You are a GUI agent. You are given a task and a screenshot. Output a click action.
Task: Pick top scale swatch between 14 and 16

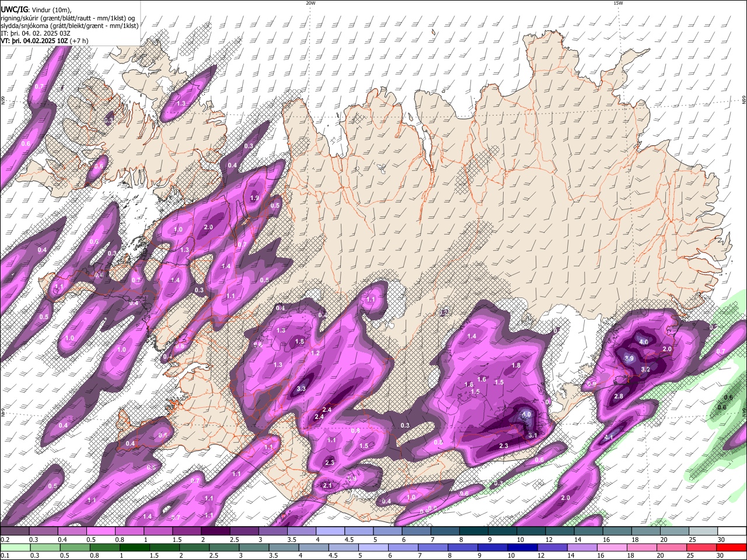coord(589,531)
